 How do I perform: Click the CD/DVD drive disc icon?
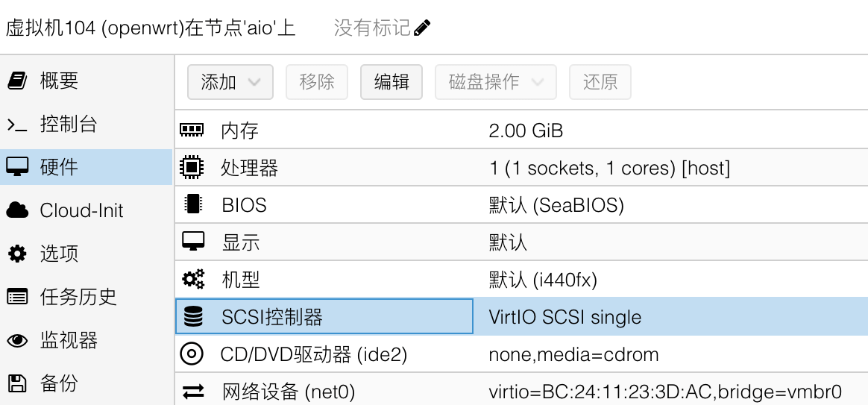(192, 354)
